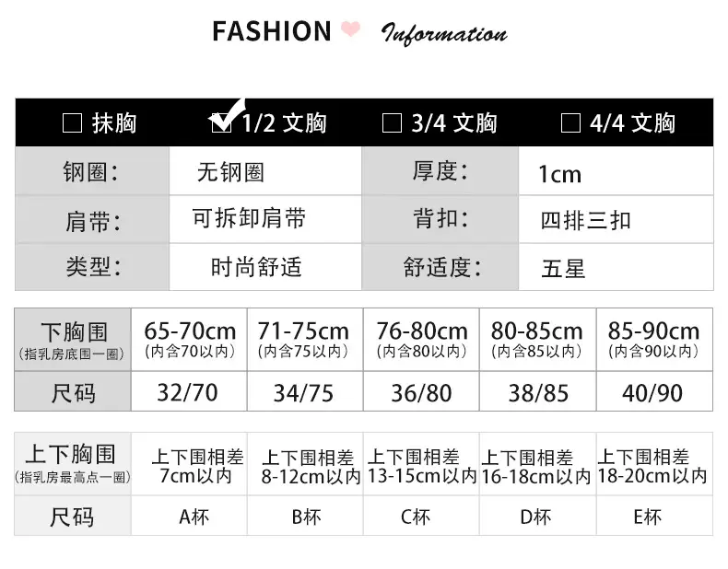Pick the C杯 cup size cell

coord(421,516)
